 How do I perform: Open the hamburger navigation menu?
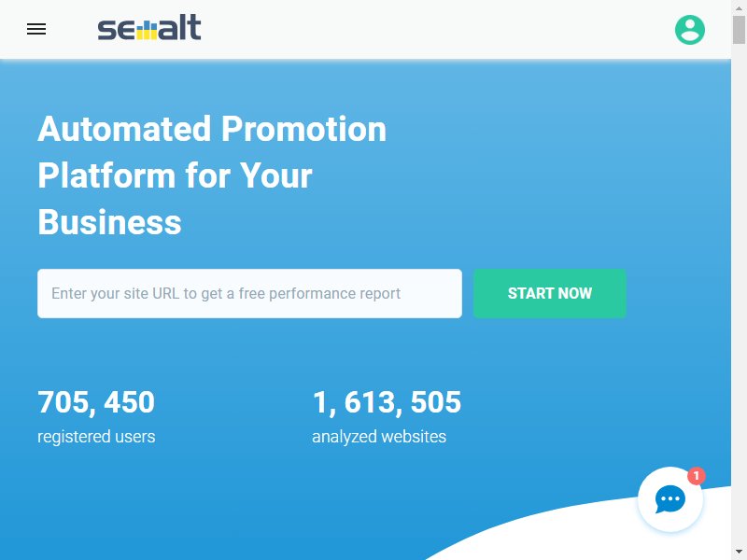[x=36, y=29]
